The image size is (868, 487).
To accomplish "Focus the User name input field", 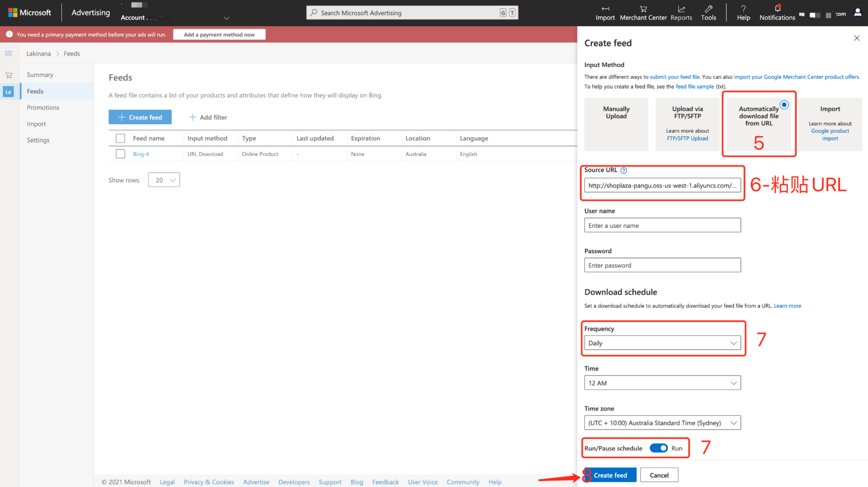I will pyautogui.click(x=662, y=225).
